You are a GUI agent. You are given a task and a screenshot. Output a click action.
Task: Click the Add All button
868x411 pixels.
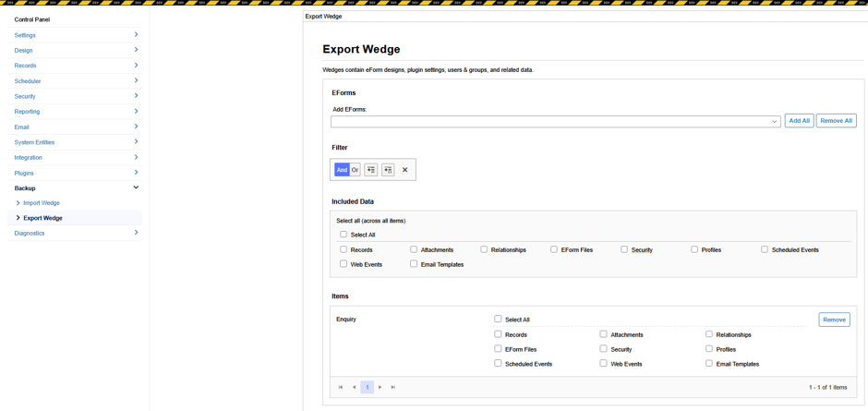[800, 121]
